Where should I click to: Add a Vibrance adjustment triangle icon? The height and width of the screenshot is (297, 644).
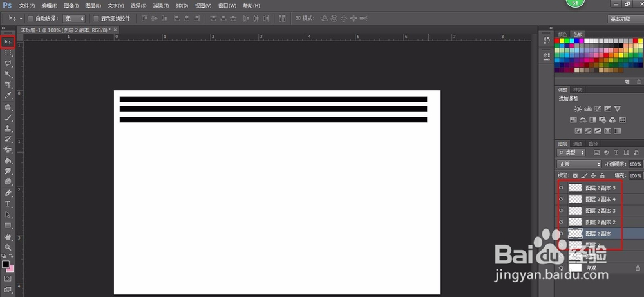[x=618, y=109]
